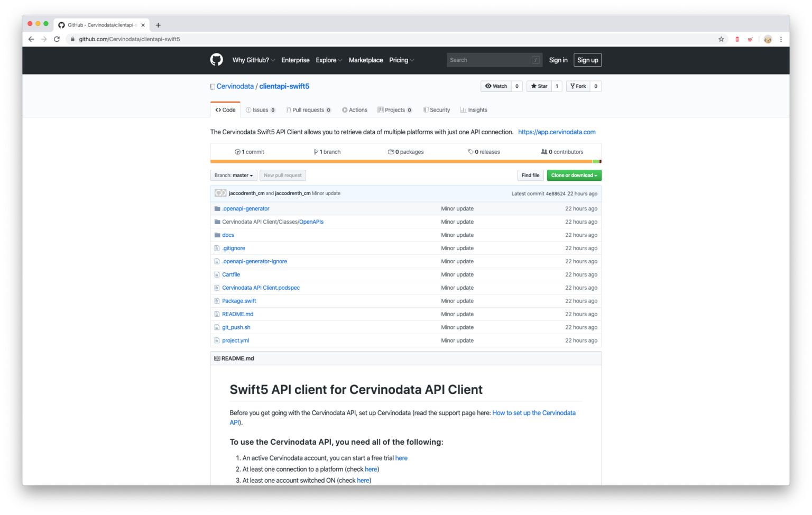Visit the app.cervinodata.com link
812x515 pixels.
[x=557, y=132]
